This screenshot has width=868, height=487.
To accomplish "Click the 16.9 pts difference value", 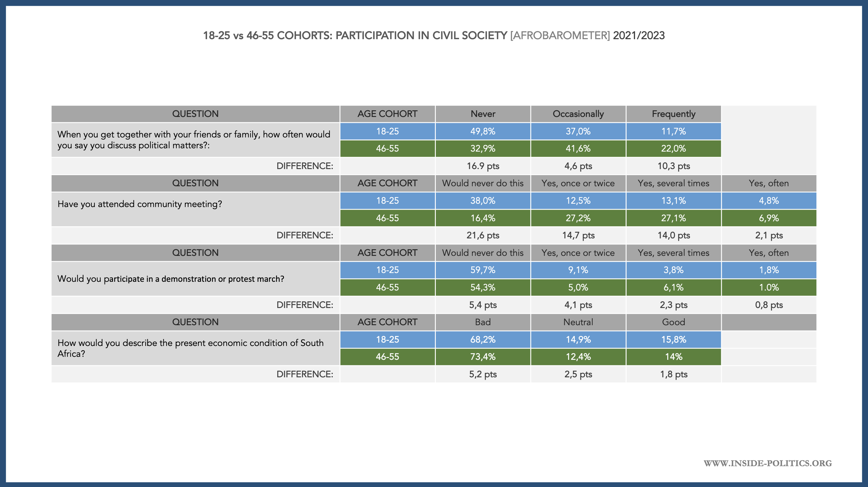I will click(x=483, y=166).
